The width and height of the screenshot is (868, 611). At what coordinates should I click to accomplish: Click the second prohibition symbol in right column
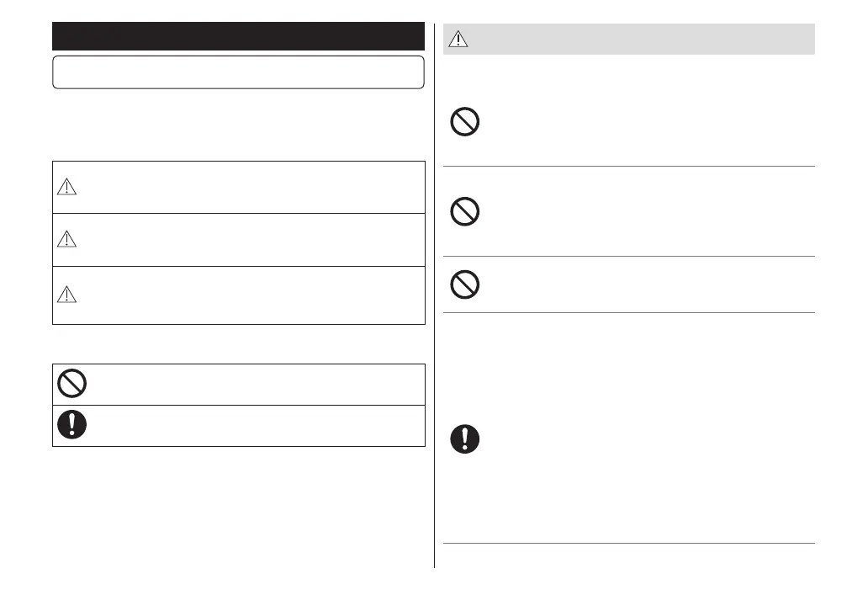coord(465,212)
